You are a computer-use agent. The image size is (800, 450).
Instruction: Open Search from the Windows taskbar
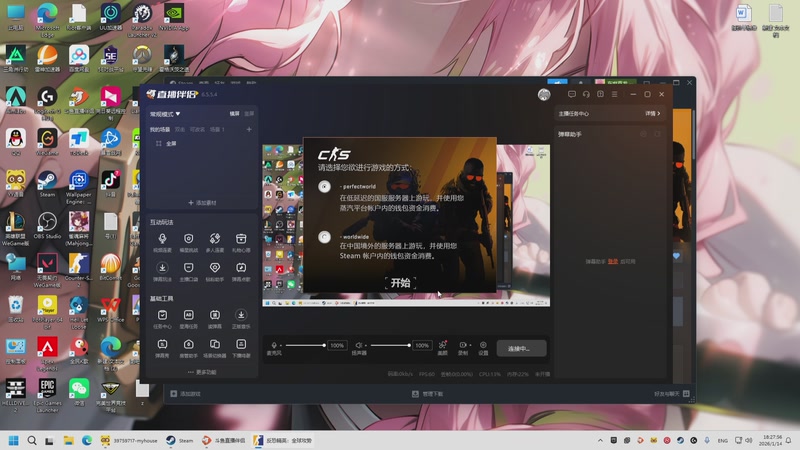click(32, 440)
